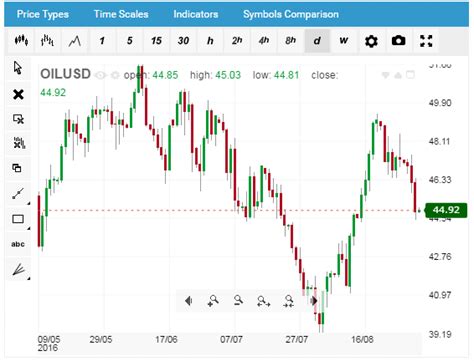
Task: Select the 8h timeframe
Action: tap(290, 41)
